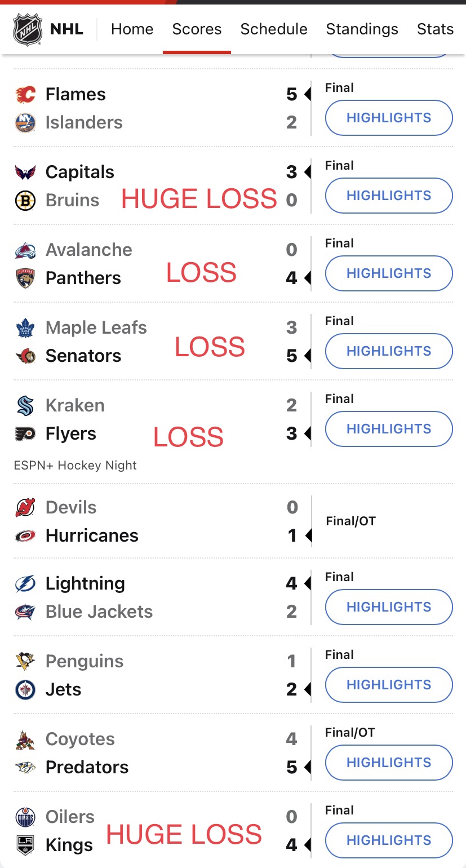Watch highlights for Capitals vs Bruins
Image resolution: width=466 pixels, height=868 pixels.
pyautogui.click(x=389, y=196)
